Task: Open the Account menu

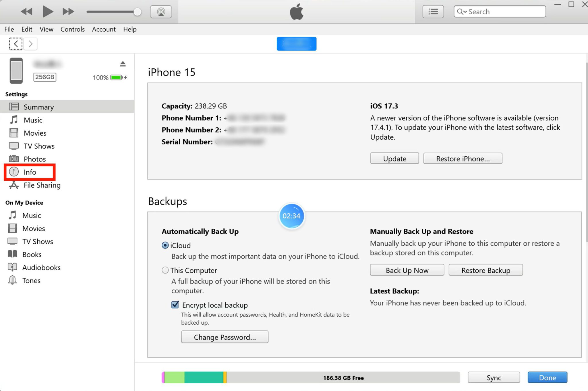Action: pos(104,29)
